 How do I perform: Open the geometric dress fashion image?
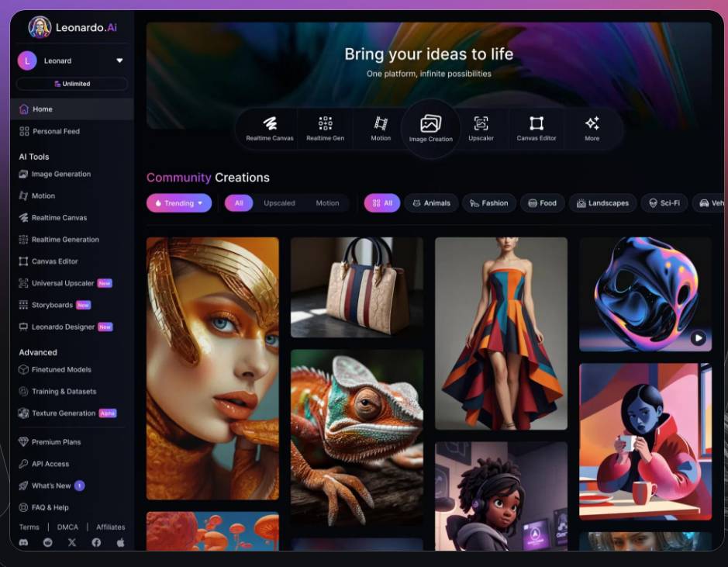[501, 334]
